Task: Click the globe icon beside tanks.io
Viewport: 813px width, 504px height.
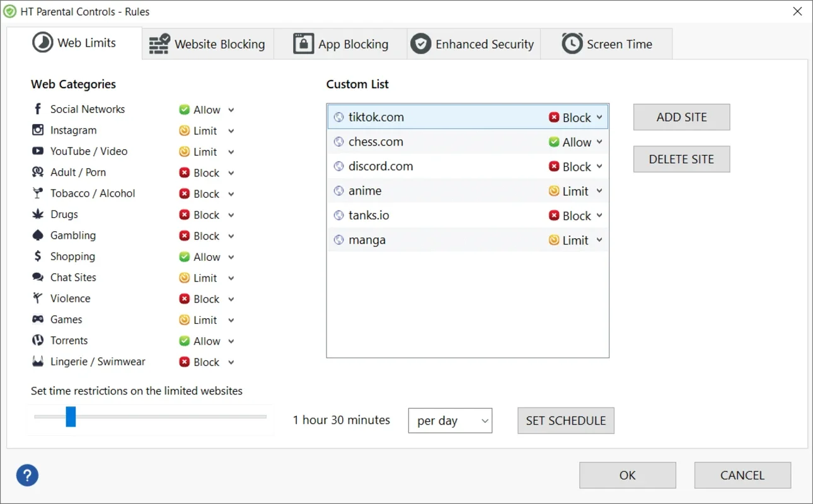Action: 339,215
